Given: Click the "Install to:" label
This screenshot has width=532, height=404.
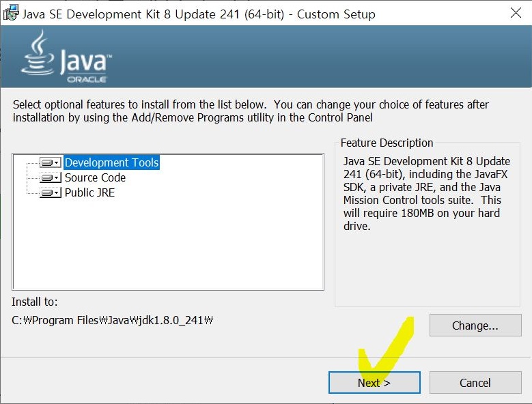Looking at the screenshot, I should tap(35, 302).
